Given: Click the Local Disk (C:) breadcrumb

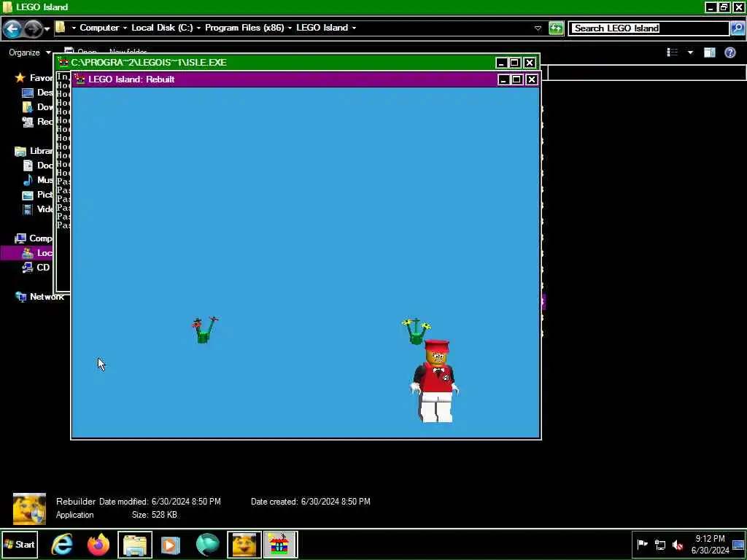Looking at the screenshot, I should click(162, 28).
